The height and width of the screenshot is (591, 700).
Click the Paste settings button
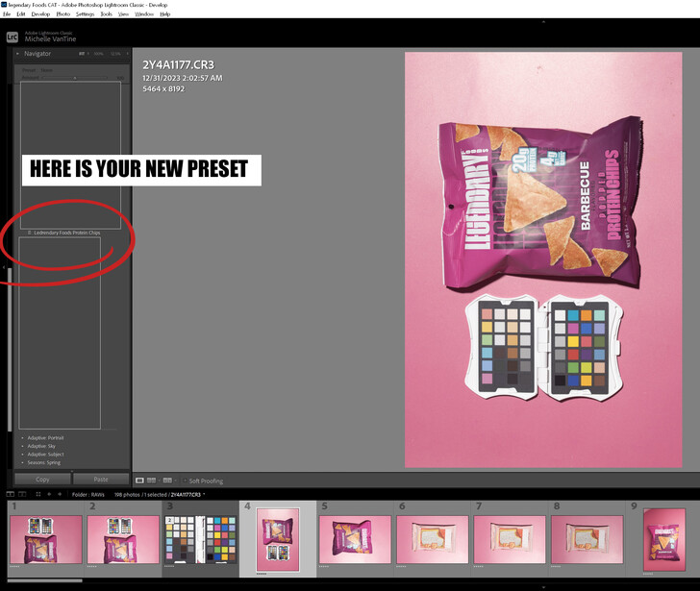101,480
